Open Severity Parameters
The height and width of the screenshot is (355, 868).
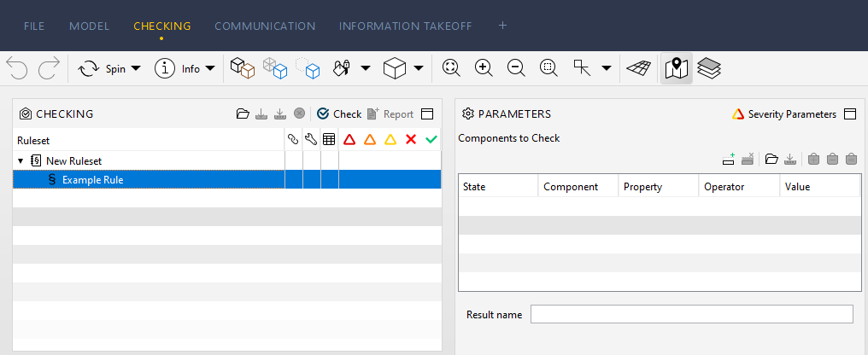[784, 113]
